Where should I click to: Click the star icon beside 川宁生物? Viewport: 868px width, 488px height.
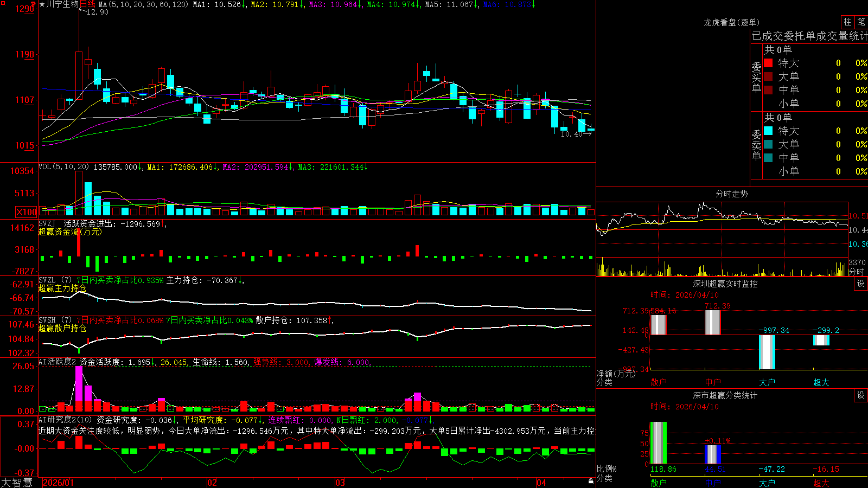(42, 4)
